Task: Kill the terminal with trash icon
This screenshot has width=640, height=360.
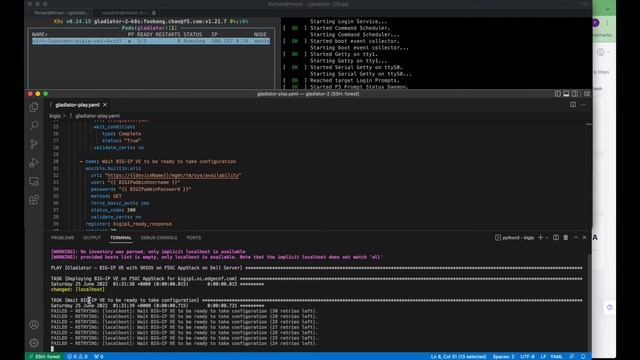Action: click(x=566, y=238)
